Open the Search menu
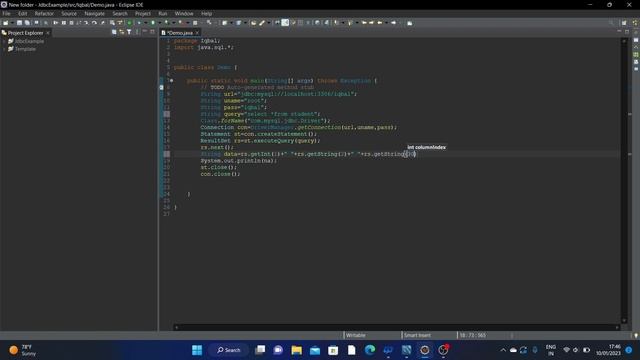Image resolution: width=640 pixels, height=360 pixels. point(120,13)
